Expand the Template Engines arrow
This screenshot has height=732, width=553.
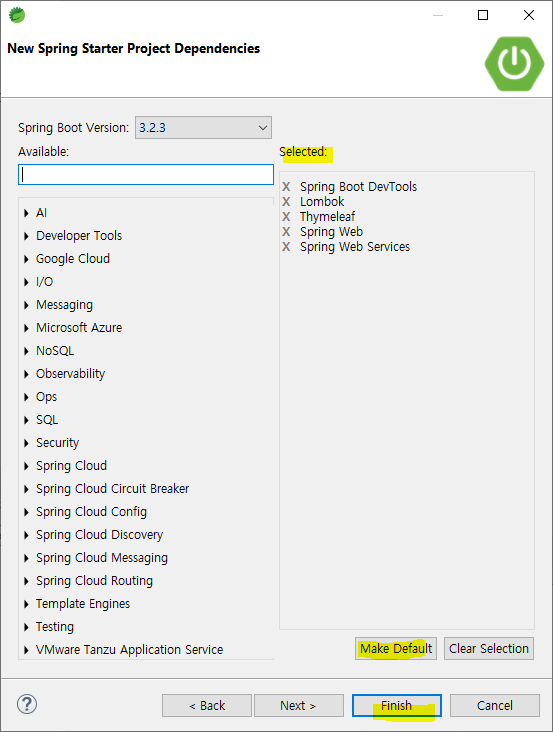[26, 604]
